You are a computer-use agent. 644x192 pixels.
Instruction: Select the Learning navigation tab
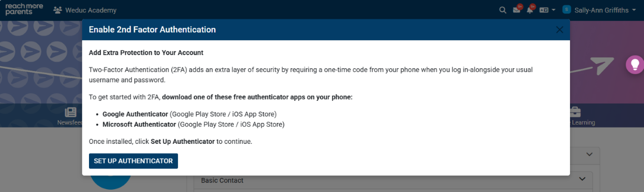tap(583, 122)
